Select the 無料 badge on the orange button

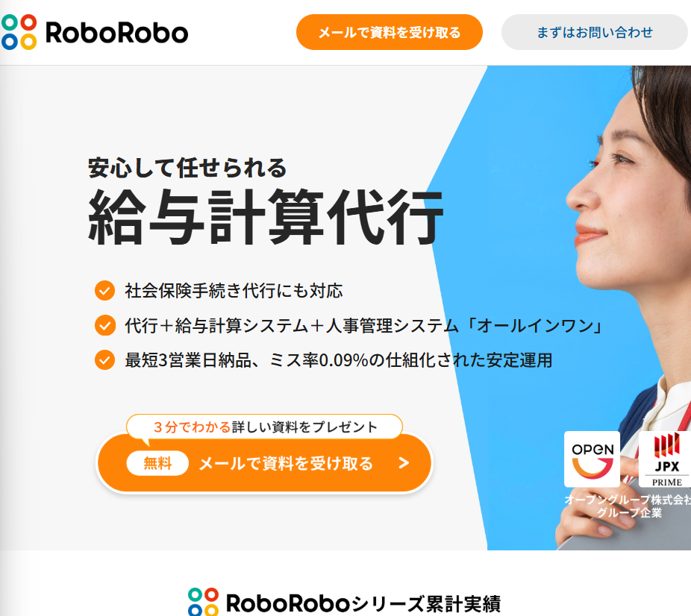[157, 463]
